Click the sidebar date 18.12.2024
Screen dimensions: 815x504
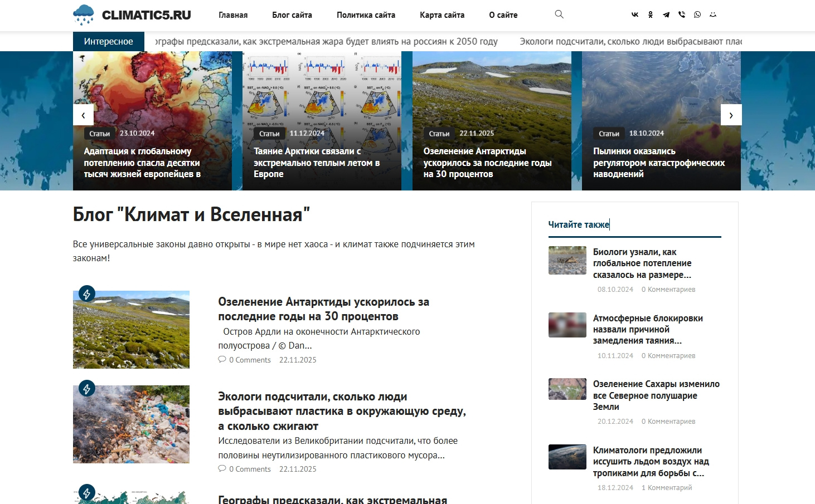pos(615,488)
